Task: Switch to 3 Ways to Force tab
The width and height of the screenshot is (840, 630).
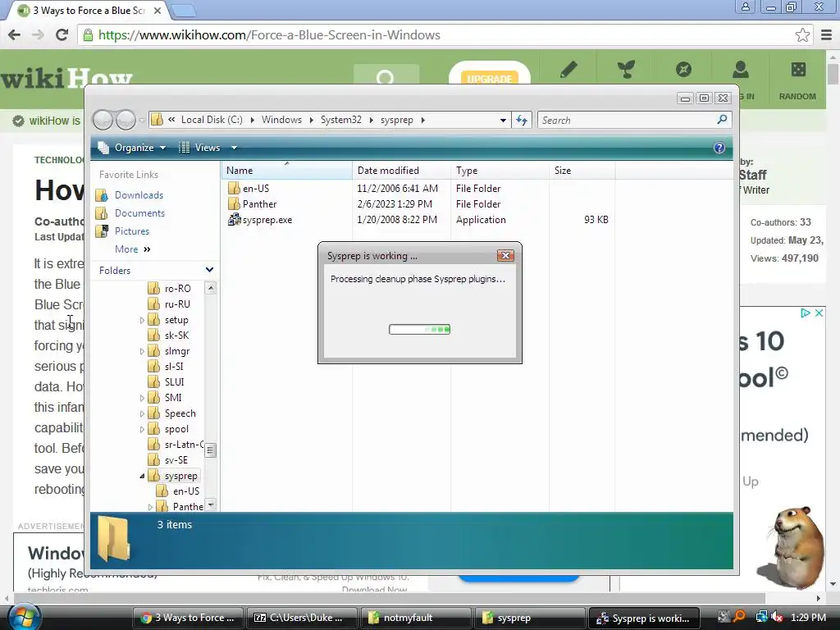Action: pyautogui.click(x=89, y=11)
